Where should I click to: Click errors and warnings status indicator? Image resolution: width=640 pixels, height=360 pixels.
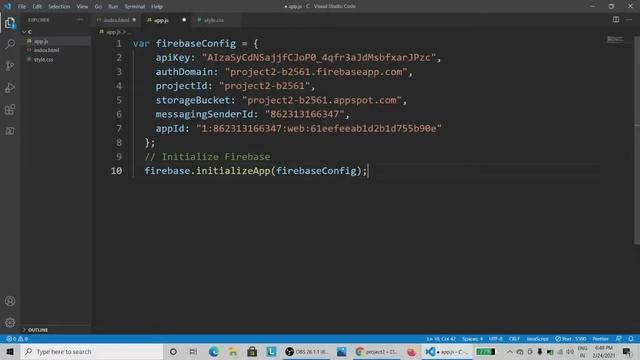point(17,339)
